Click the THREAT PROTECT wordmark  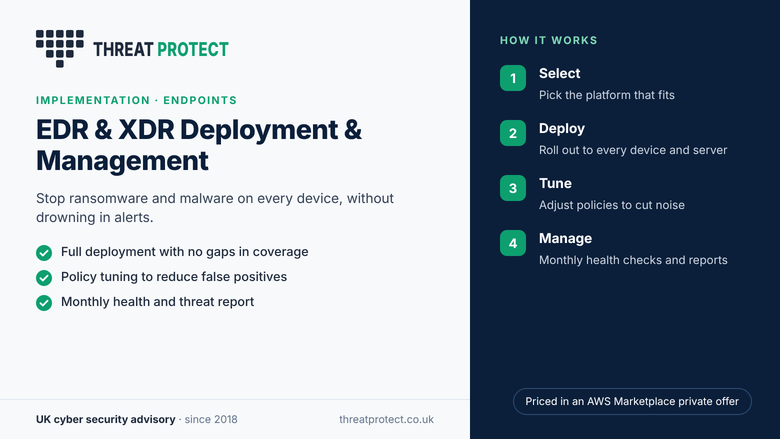[x=161, y=49]
